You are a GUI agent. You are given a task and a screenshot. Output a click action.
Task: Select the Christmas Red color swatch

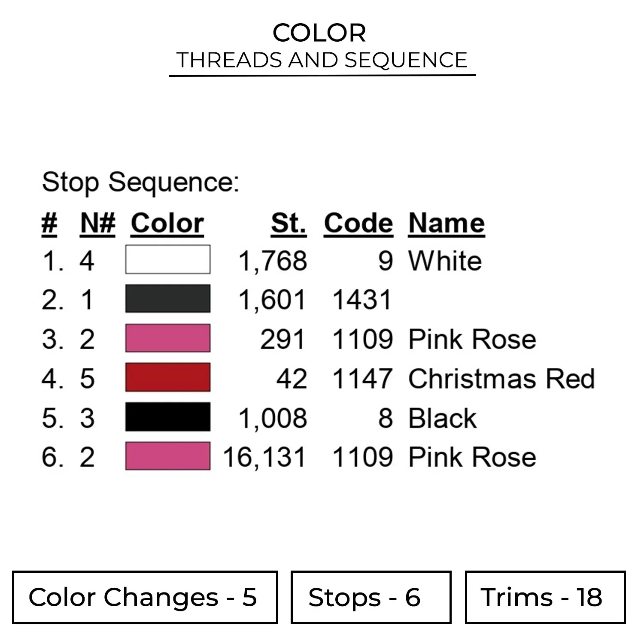point(167,377)
